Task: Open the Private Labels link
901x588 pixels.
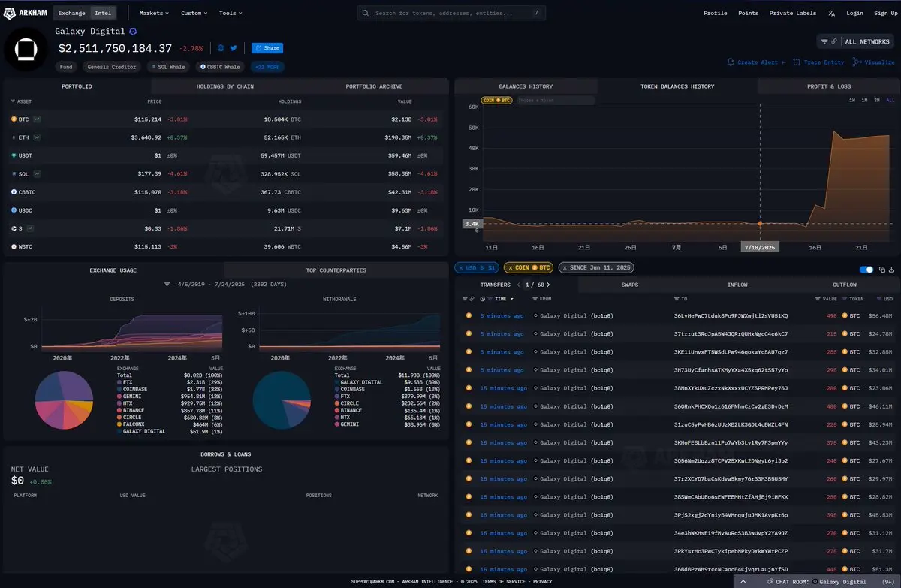Action: pos(792,13)
